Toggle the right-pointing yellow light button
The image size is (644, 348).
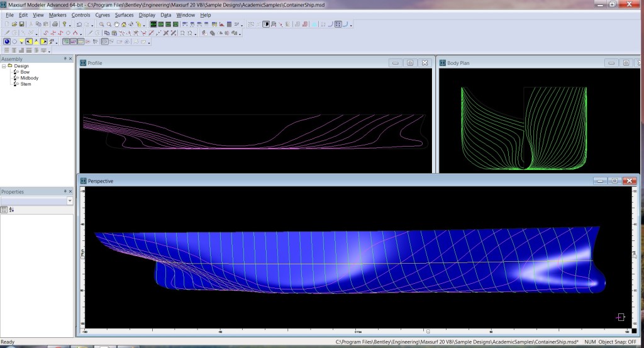43,42
